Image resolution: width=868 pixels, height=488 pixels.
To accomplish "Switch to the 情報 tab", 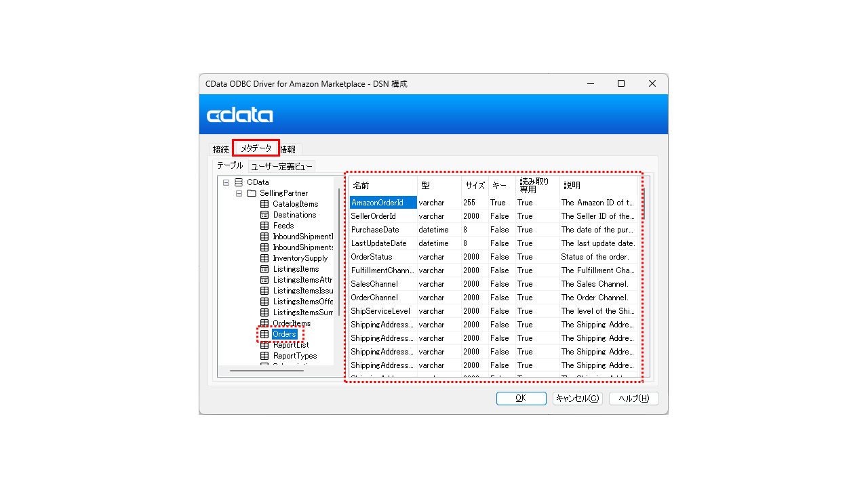I will 288,149.
